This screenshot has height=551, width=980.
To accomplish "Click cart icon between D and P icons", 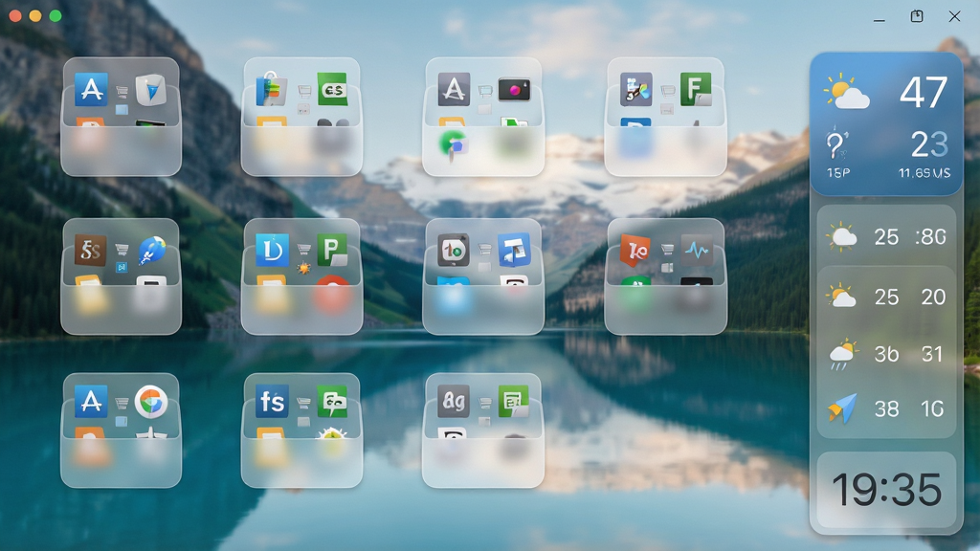I will tap(303, 250).
